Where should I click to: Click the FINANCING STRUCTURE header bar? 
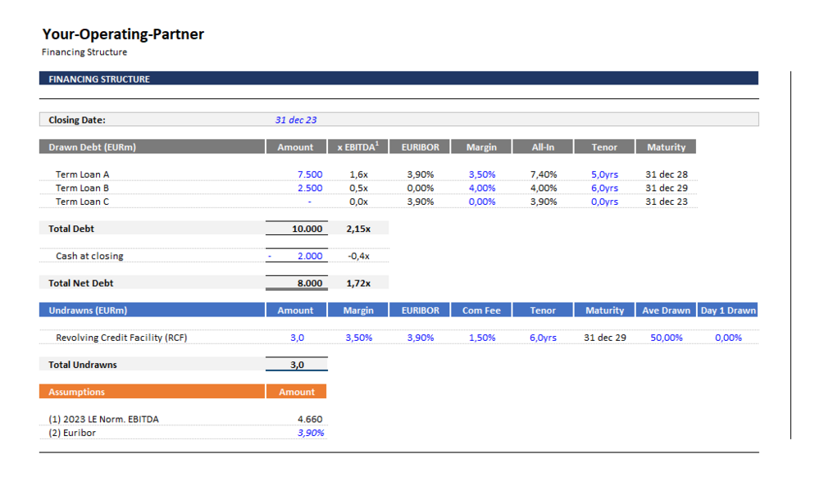pos(398,79)
